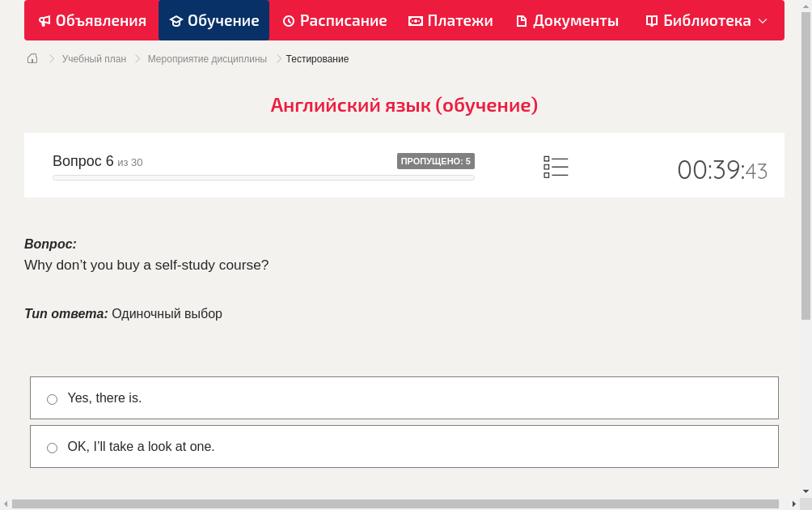Click the home icon in the breadcrumb
Image resolution: width=812 pixels, height=510 pixels.
[x=32, y=58]
